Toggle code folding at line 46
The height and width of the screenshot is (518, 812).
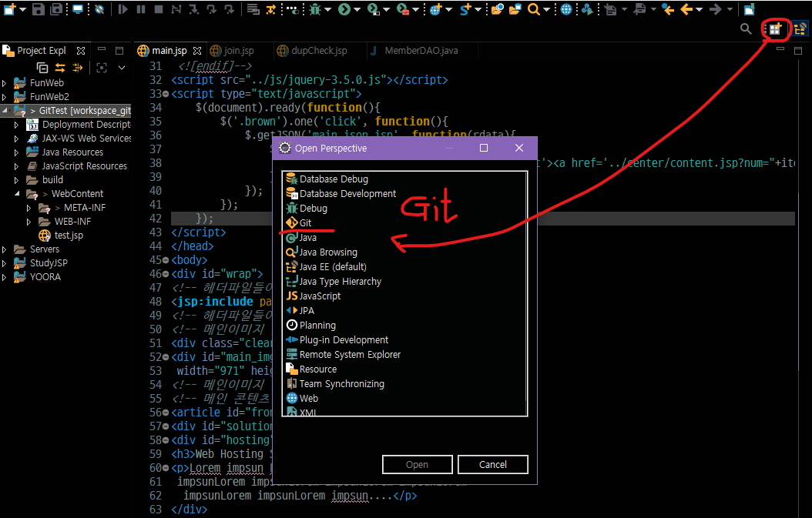166,274
